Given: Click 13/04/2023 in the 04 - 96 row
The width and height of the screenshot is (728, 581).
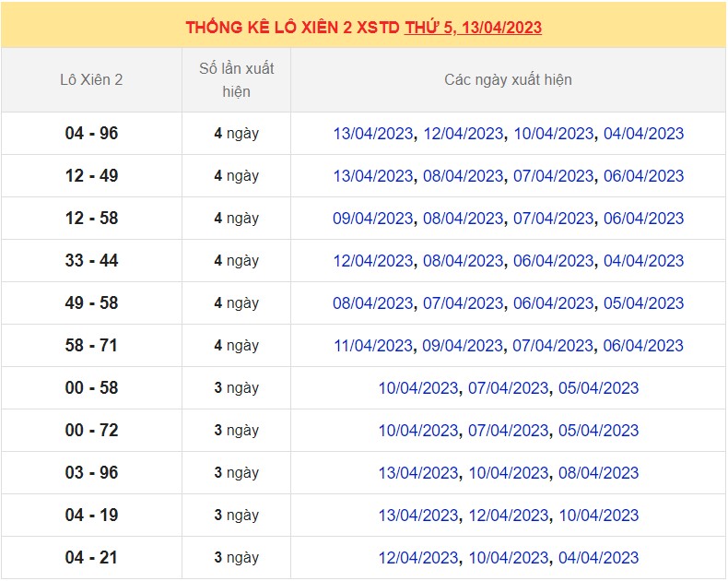Looking at the screenshot, I should click(x=373, y=134).
